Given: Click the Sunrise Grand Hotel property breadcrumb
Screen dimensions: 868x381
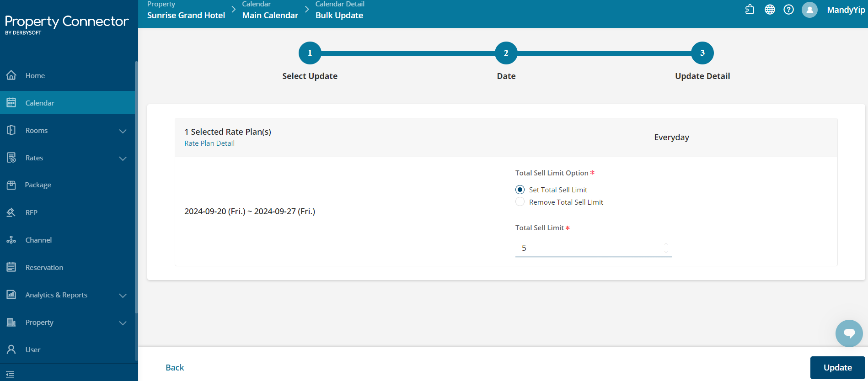Looking at the screenshot, I should point(186,16).
